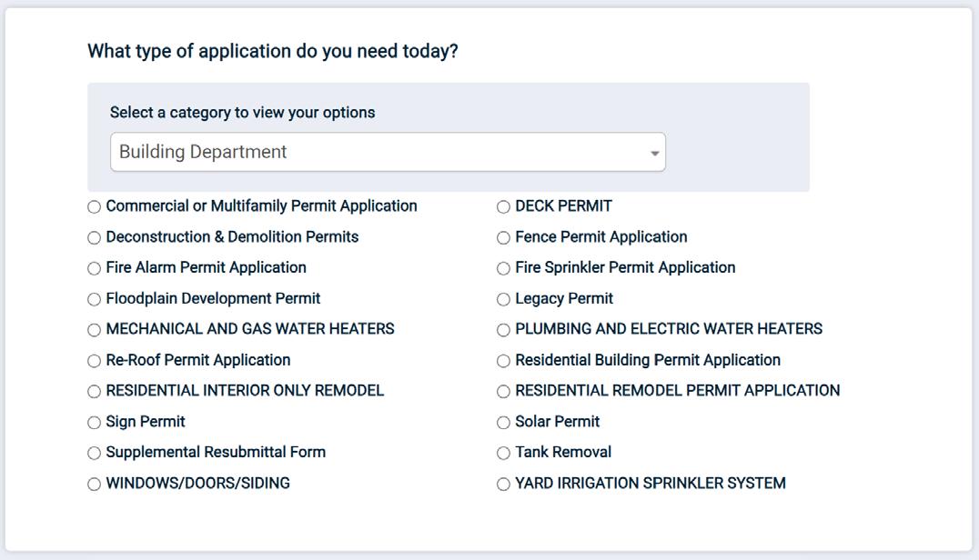Select RESIDENTIAL INTERIOR ONLY REMODEL
Viewport: 979px width, 560px height.
[95, 392]
